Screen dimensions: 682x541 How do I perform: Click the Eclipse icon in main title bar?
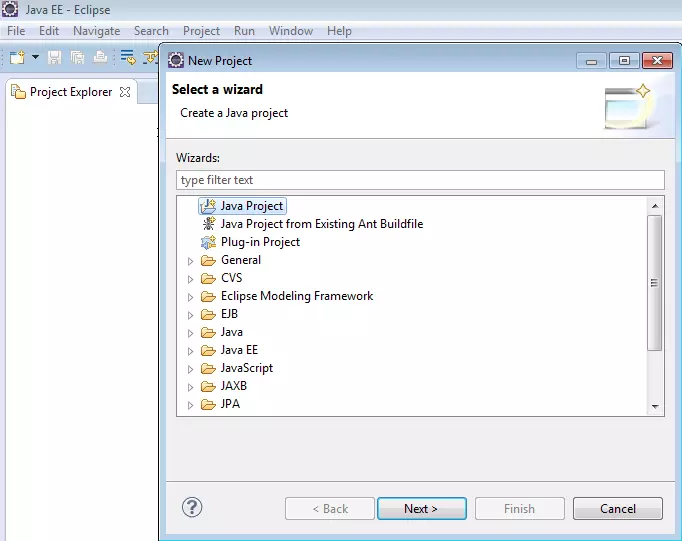point(10,9)
